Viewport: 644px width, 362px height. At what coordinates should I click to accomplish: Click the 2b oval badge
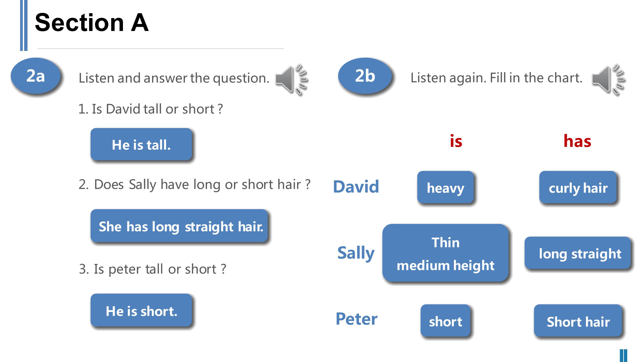[x=365, y=76]
